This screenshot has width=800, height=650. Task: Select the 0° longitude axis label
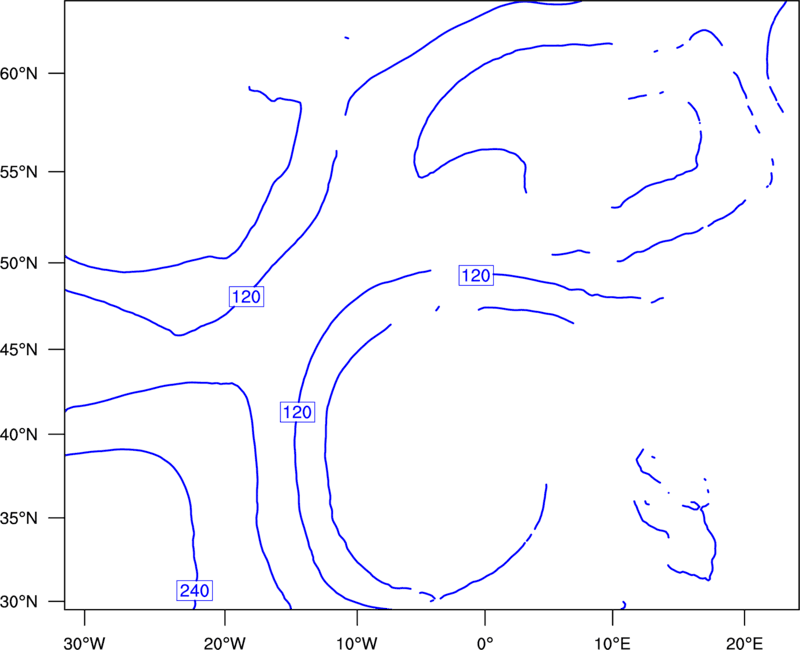[485, 643]
